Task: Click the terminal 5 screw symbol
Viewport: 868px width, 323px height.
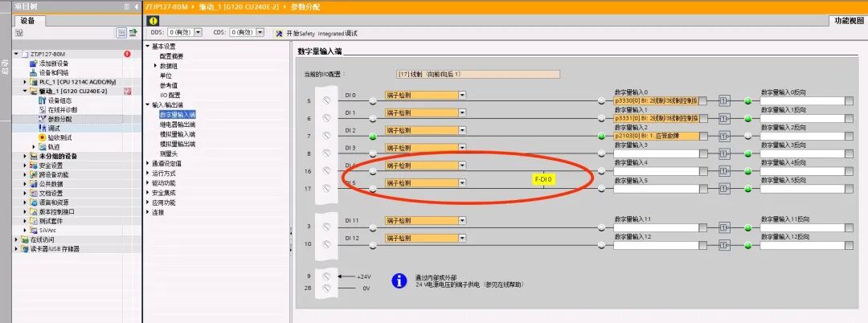Action: pyautogui.click(x=326, y=100)
